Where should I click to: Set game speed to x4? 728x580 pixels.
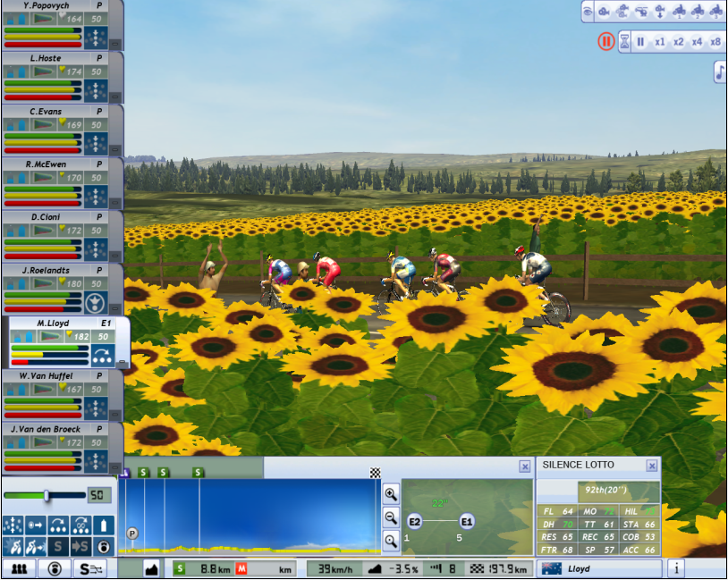(x=697, y=42)
